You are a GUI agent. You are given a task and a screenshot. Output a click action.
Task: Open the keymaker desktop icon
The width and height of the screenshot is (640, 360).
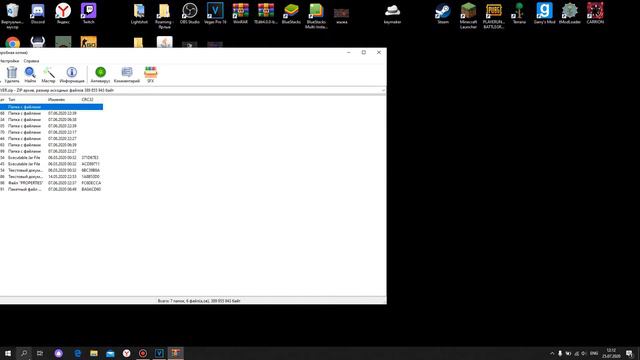click(x=392, y=13)
